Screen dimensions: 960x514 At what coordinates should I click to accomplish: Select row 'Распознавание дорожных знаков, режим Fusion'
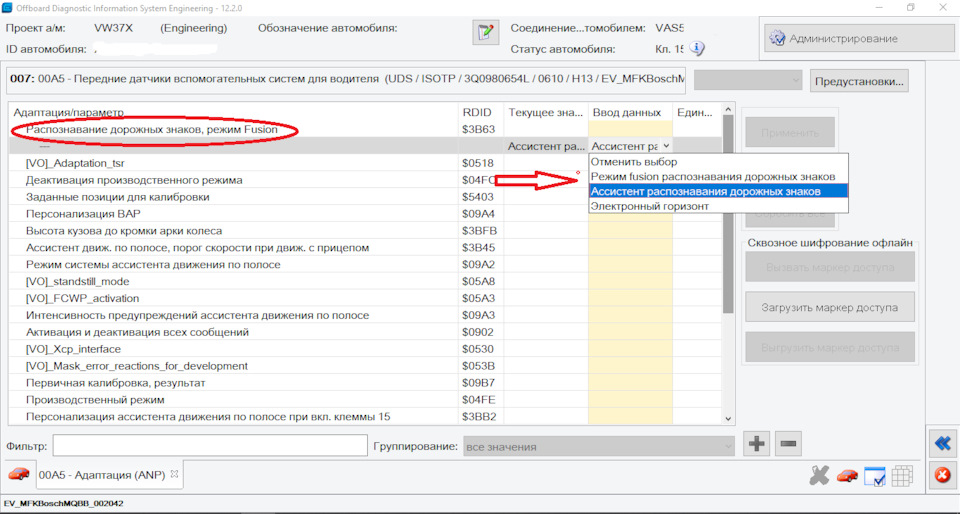pyautogui.click(x=365, y=130)
